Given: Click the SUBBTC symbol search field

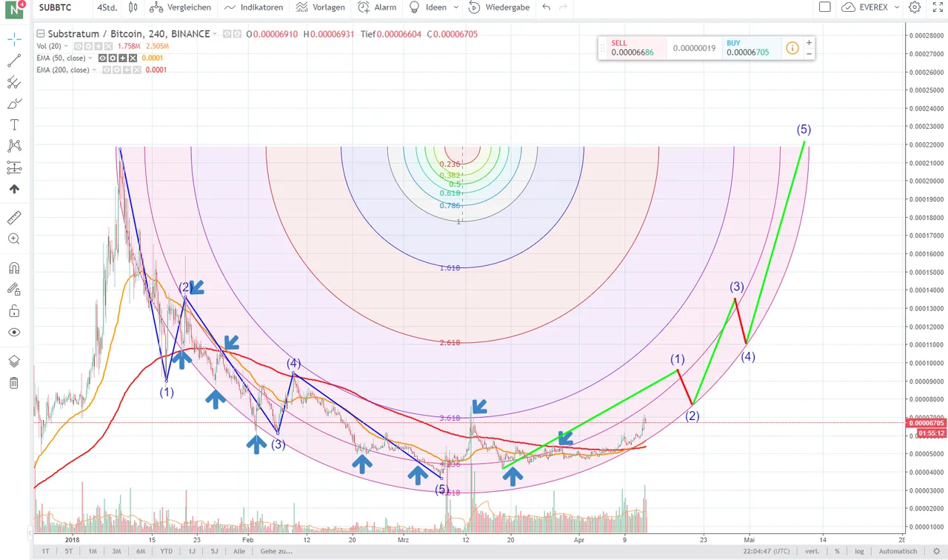Looking at the screenshot, I should [61, 7].
